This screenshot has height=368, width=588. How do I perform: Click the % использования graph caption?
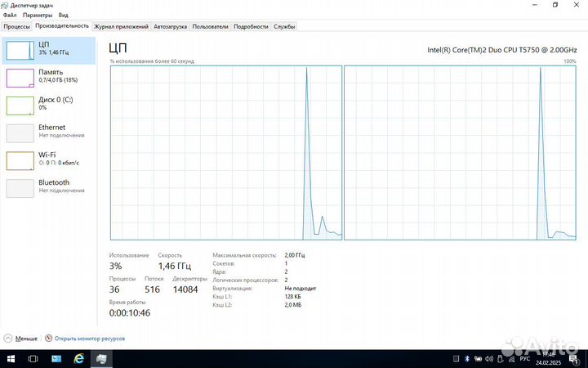[152, 61]
